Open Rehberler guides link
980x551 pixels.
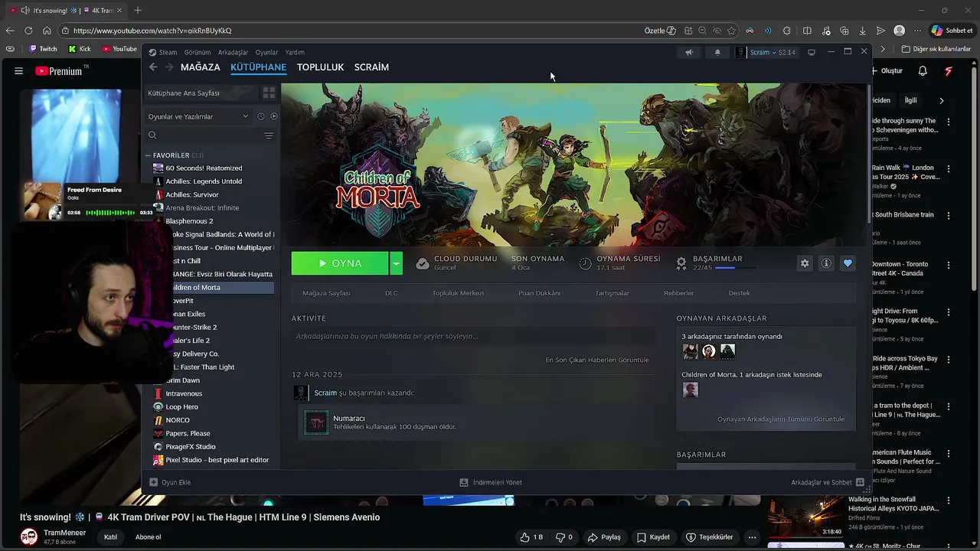pyautogui.click(x=678, y=293)
